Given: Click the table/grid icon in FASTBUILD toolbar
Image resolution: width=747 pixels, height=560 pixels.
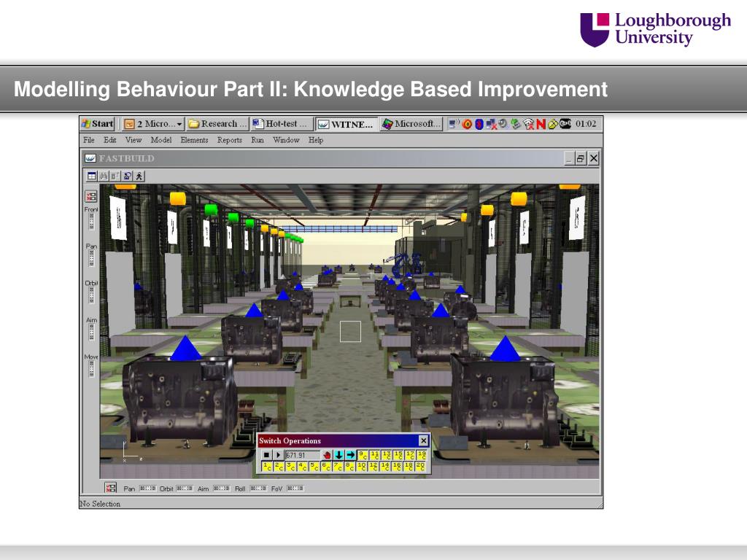Looking at the screenshot, I should (92, 176).
